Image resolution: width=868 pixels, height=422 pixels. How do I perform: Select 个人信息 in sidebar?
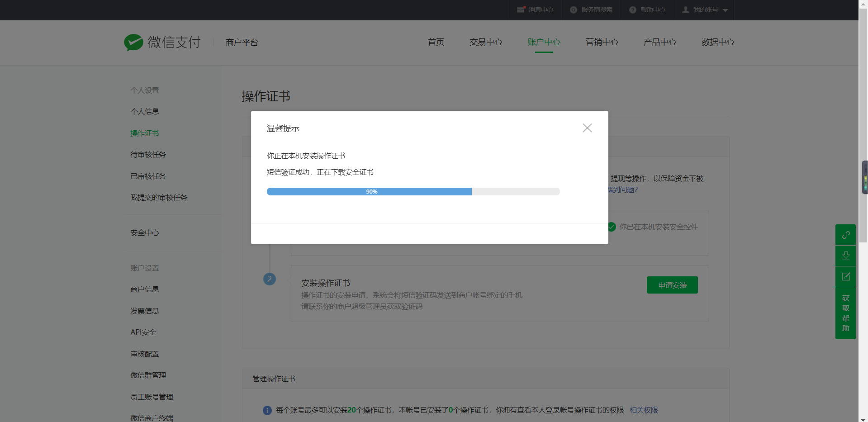point(145,111)
